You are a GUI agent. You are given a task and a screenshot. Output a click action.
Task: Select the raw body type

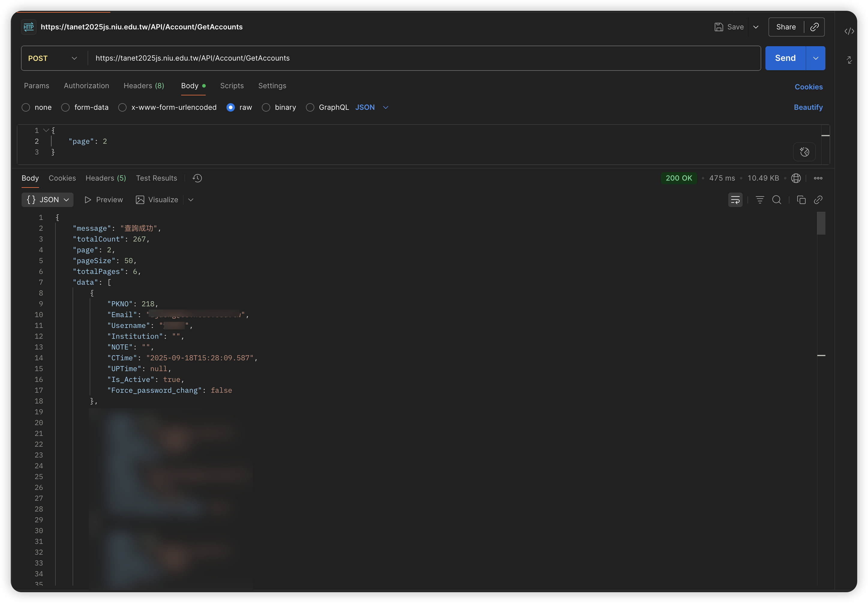coord(230,107)
